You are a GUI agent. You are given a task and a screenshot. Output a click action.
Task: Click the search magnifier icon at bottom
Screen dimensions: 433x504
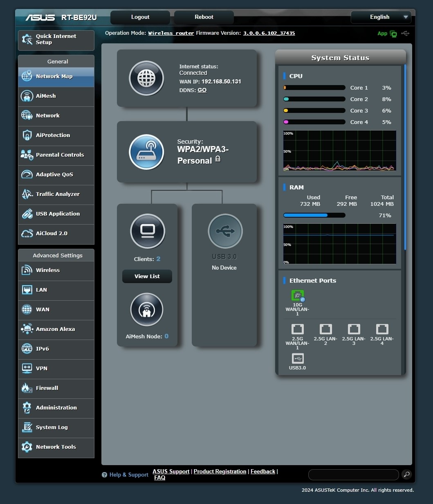[x=406, y=474]
